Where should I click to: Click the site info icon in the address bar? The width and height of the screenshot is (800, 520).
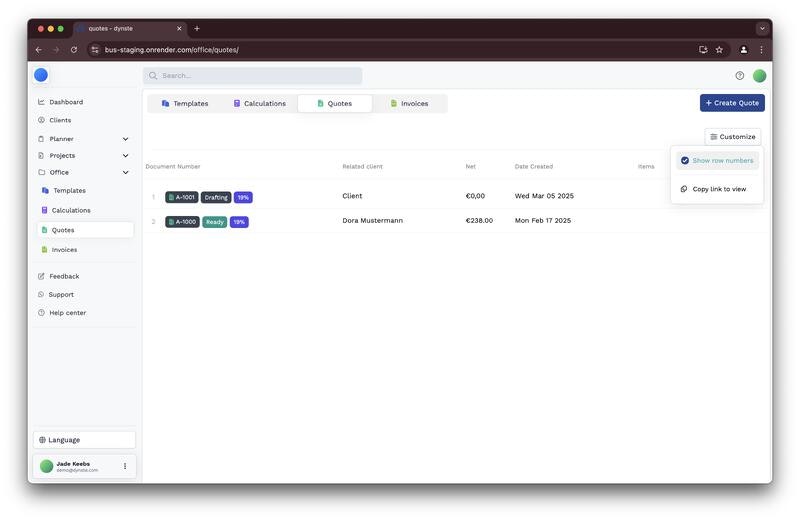coord(95,49)
